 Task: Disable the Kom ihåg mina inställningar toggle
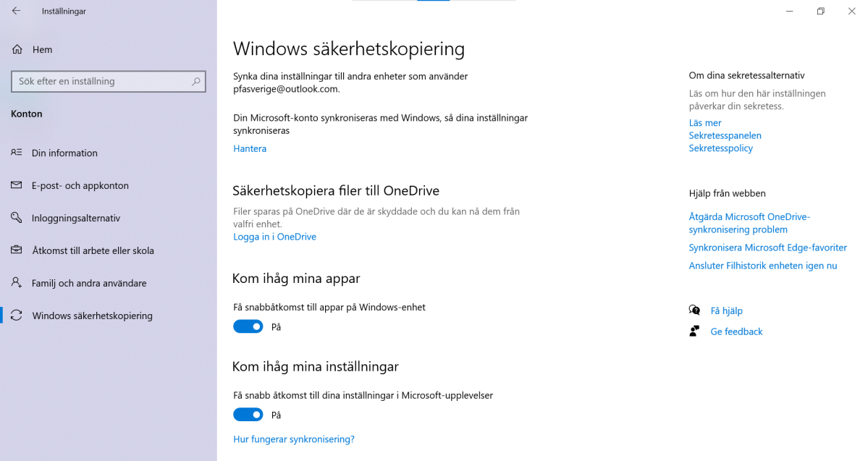click(248, 415)
